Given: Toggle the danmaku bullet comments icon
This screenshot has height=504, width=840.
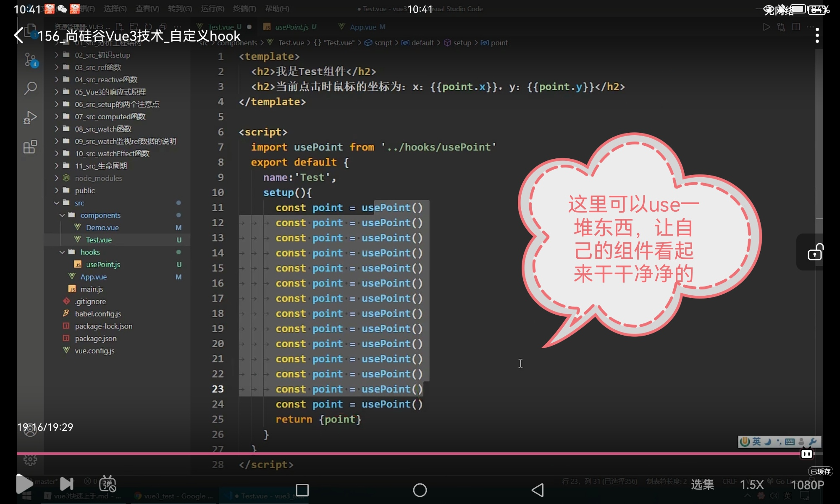Looking at the screenshot, I should click(x=108, y=484).
